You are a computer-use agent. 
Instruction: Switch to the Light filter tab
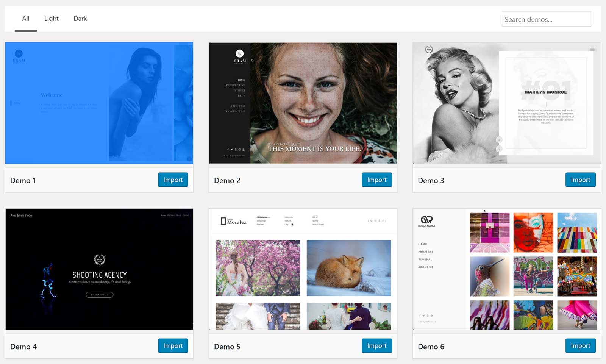click(x=52, y=19)
